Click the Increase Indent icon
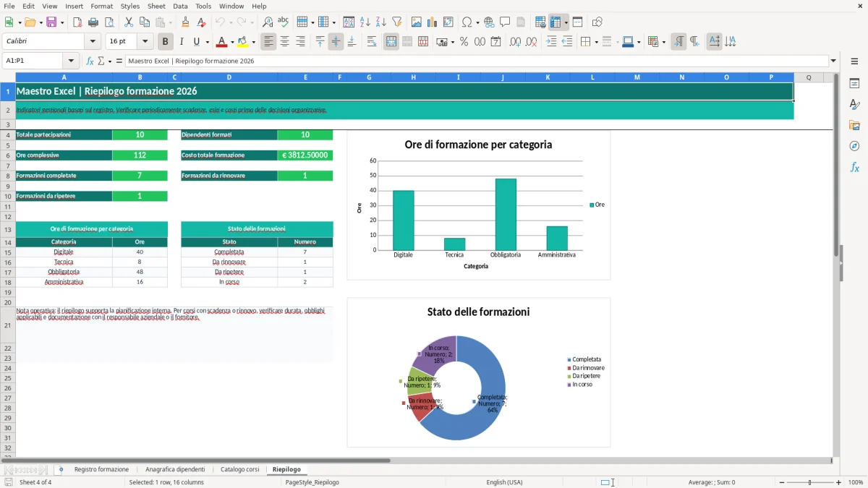Viewport: 868px width, 488px height. click(551, 42)
